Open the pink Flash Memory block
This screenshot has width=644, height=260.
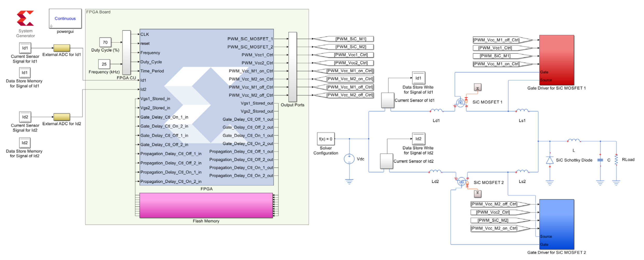coord(206,205)
